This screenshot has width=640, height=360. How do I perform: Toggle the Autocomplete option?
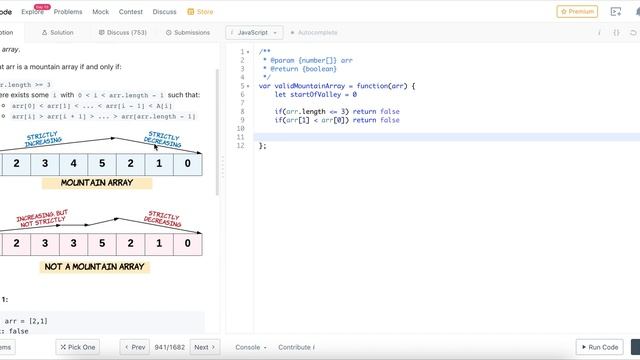[314, 33]
